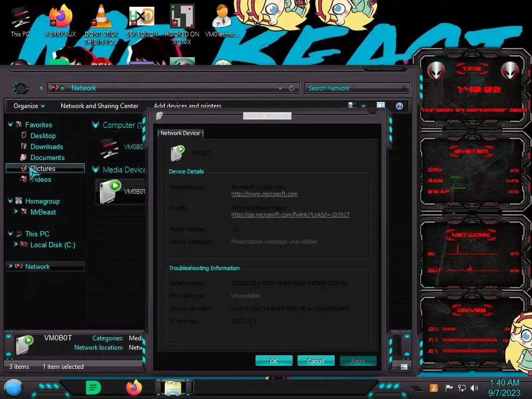Click the Search Network input field
The image size is (532, 399).
pos(353,88)
